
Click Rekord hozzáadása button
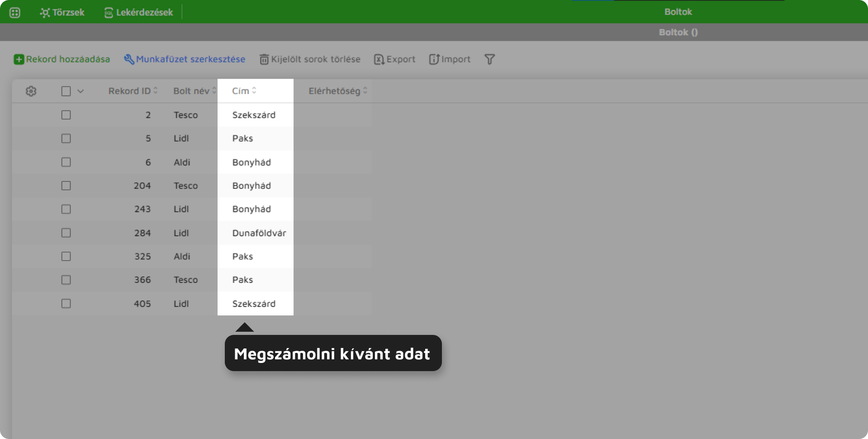pos(62,59)
